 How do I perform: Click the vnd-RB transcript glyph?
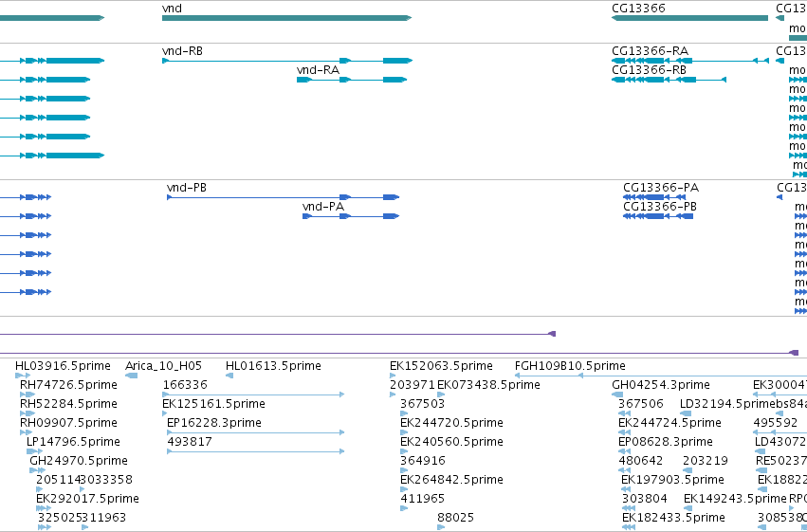coord(287,61)
